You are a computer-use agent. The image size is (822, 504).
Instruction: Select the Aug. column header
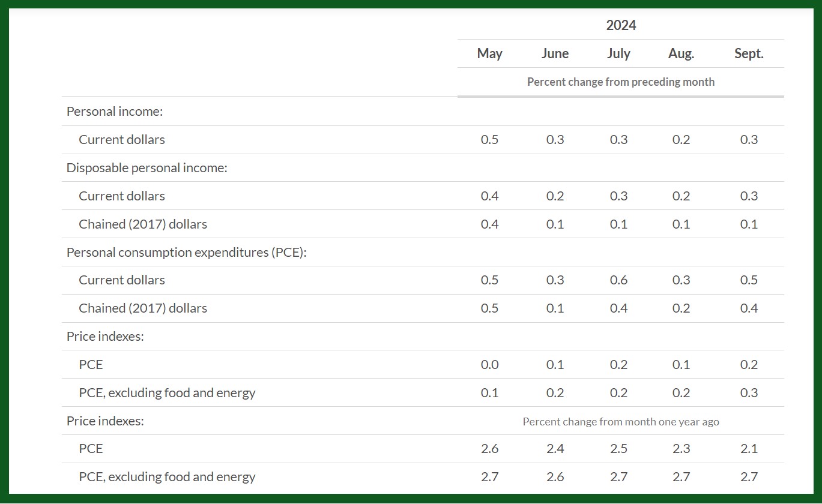(x=681, y=53)
